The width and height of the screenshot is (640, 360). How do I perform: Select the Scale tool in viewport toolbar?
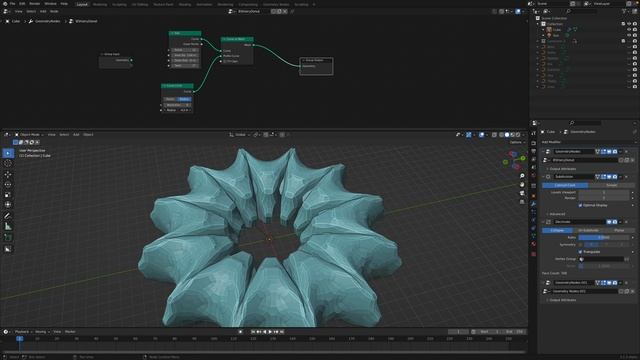(8, 195)
